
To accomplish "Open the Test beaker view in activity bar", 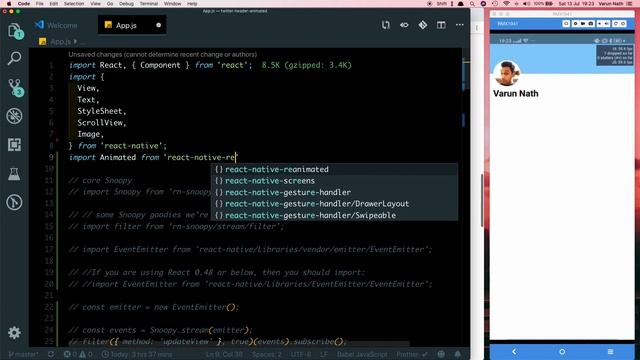I will click(14, 174).
